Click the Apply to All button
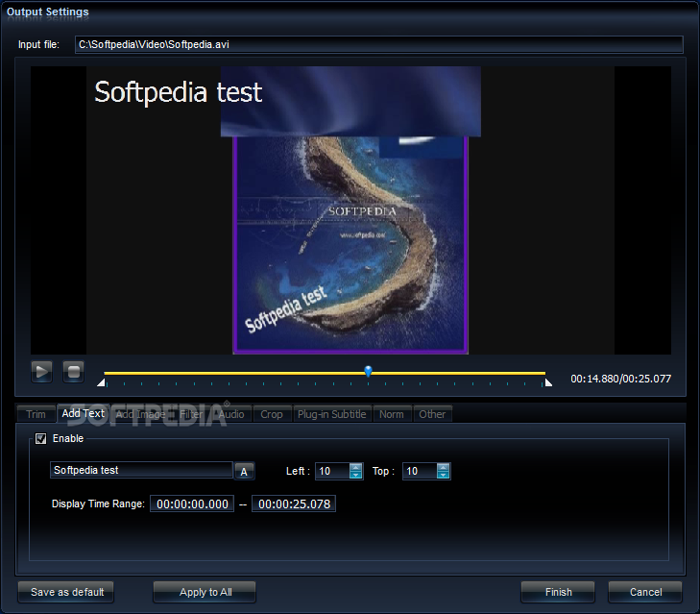The image size is (700, 614). (205, 592)
